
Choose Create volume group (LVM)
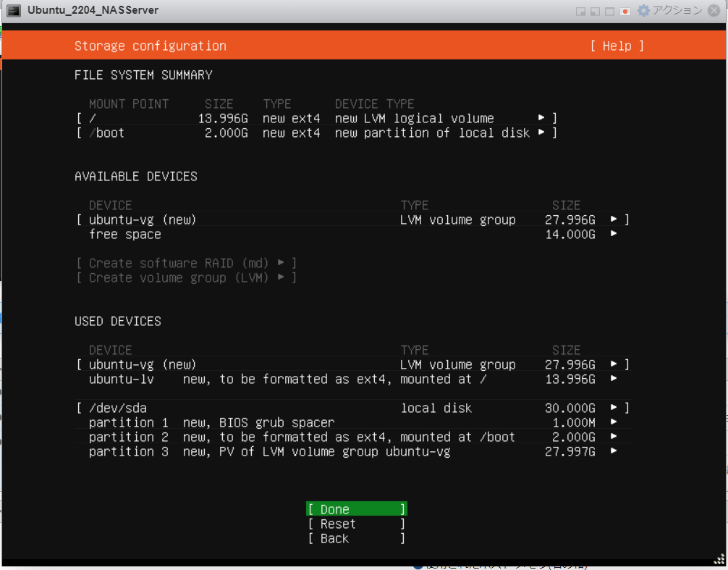(x=186, y=278)
